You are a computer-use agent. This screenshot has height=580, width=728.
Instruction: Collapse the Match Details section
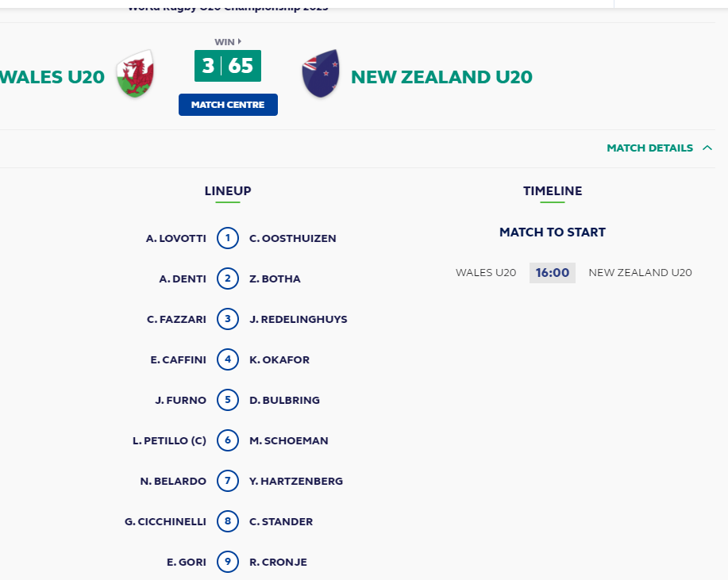650,148
